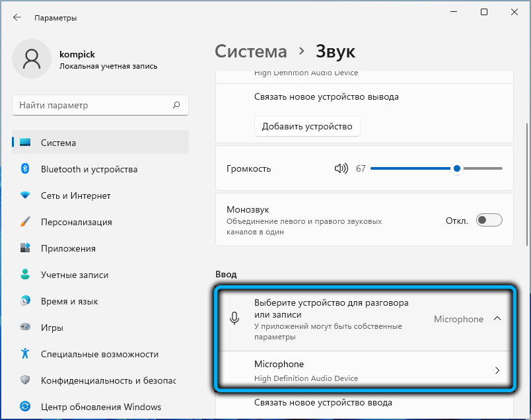
Task: Click the Personalization paintbrush icon
Action: (x=25, y=222)
